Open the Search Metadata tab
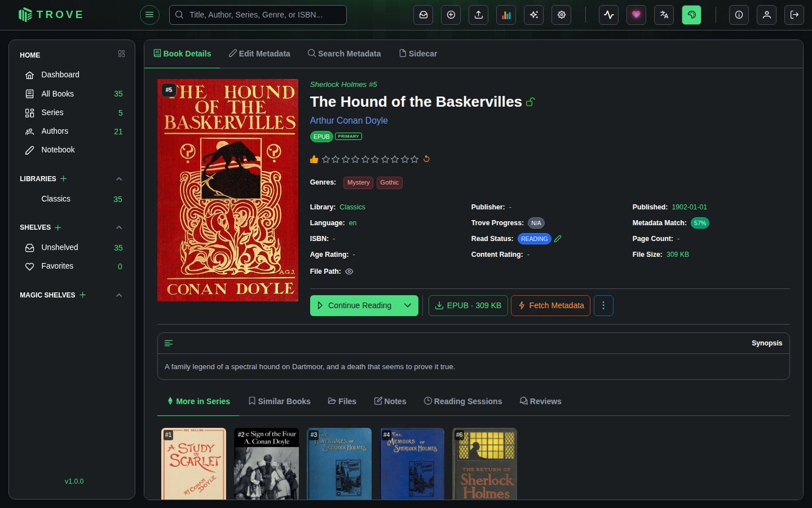The width and height of the screenshot is (812, 508). (x=344, y=54)
